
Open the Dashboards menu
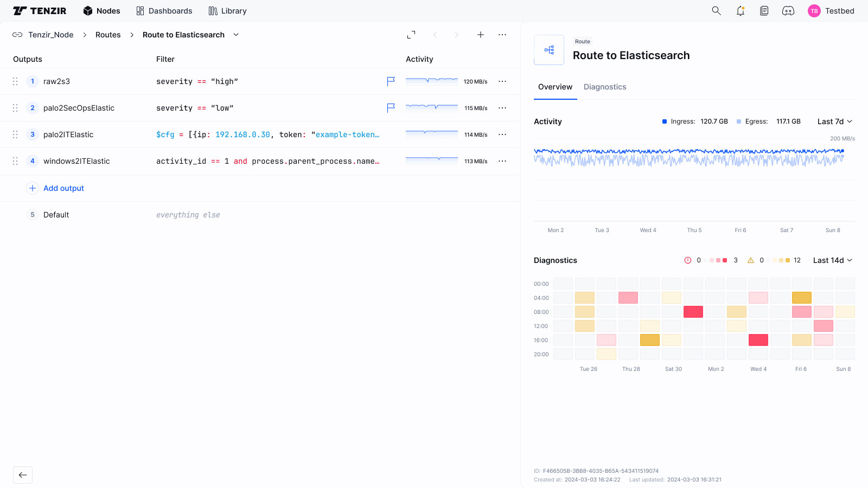click(164, 11)
